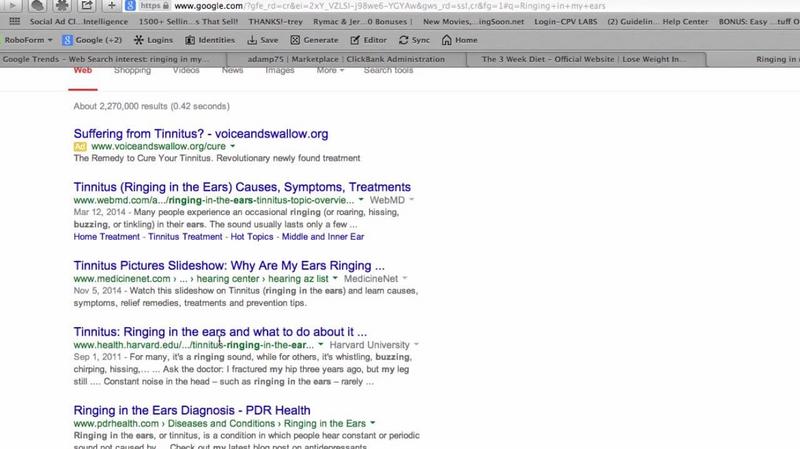This screenshot has width=800, height=449.
Task: Expand arrow beside medicinenet.com URL
Action: (335, 279)
